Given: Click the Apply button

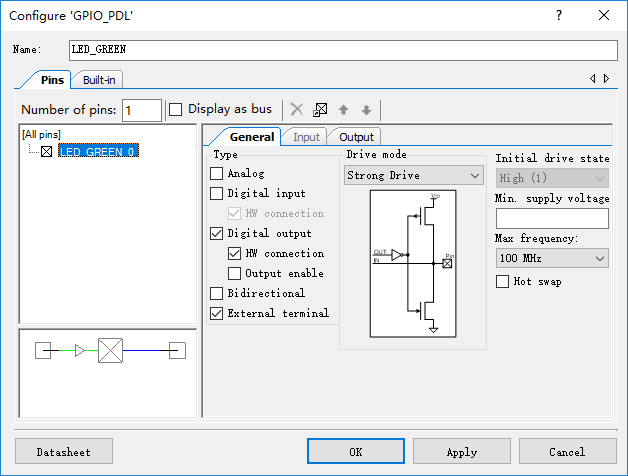Looking at the screenshot, I should click(462, 451).
